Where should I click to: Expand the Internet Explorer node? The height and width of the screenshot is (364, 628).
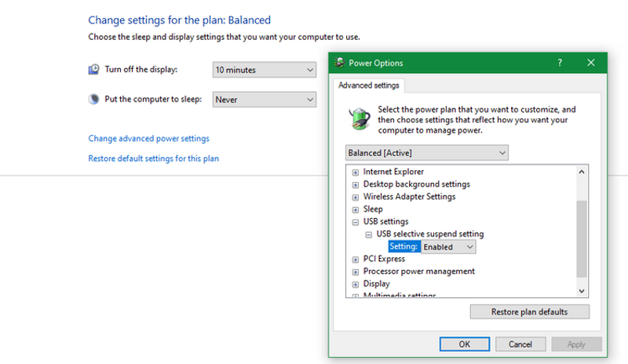[356, 172]
